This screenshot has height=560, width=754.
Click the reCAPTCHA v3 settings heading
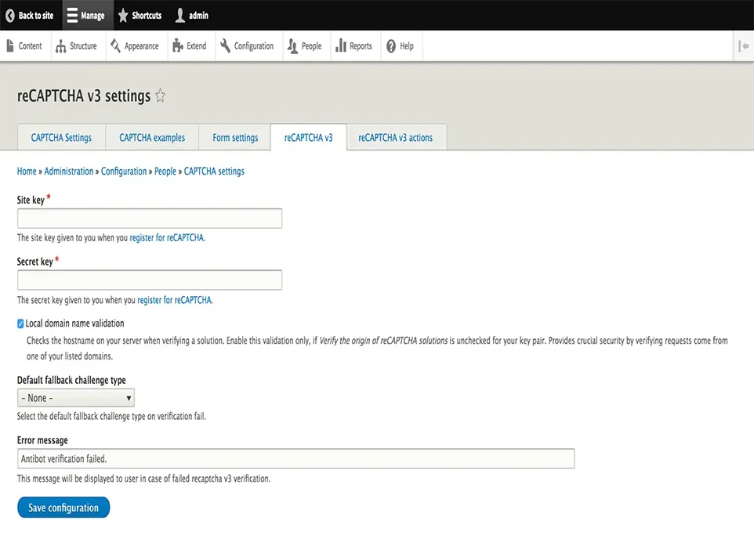pos(84,96)
